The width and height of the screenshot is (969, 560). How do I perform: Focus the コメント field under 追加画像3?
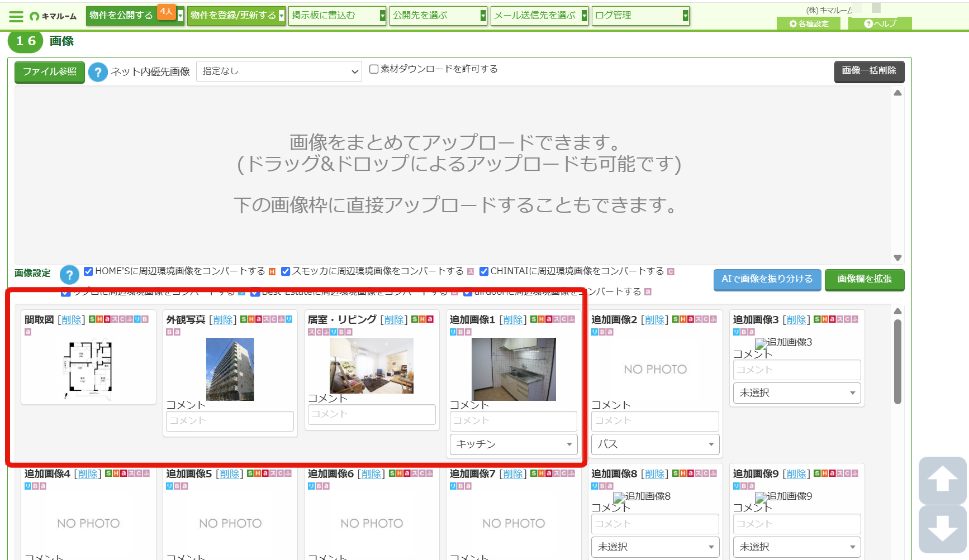(x=797, y=370)
